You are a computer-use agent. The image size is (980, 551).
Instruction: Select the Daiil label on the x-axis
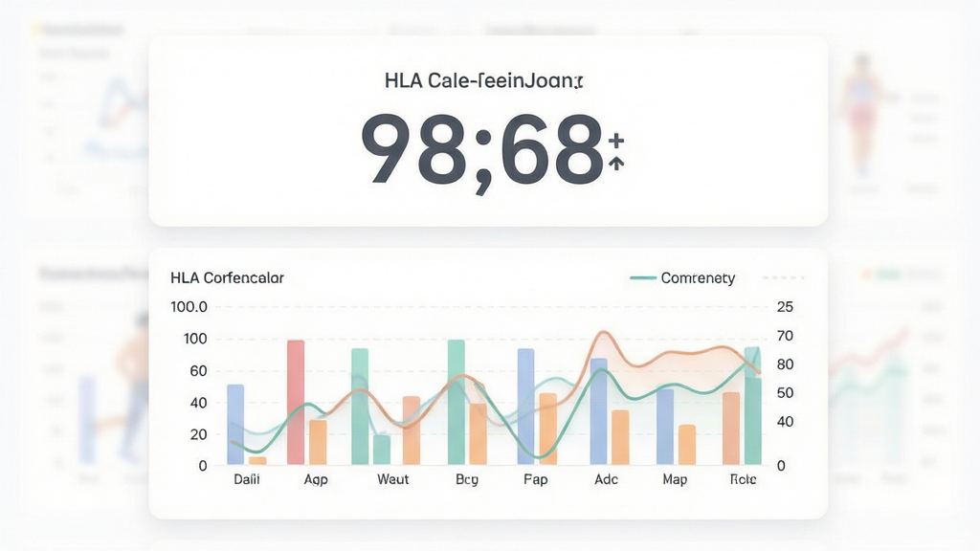click(x=247, y=479)
